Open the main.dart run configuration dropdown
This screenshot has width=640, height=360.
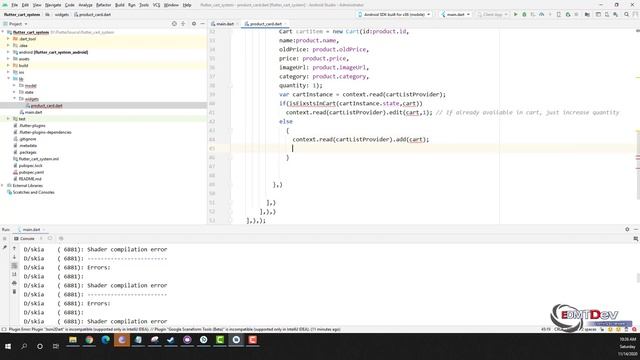[x=455, y=14]
